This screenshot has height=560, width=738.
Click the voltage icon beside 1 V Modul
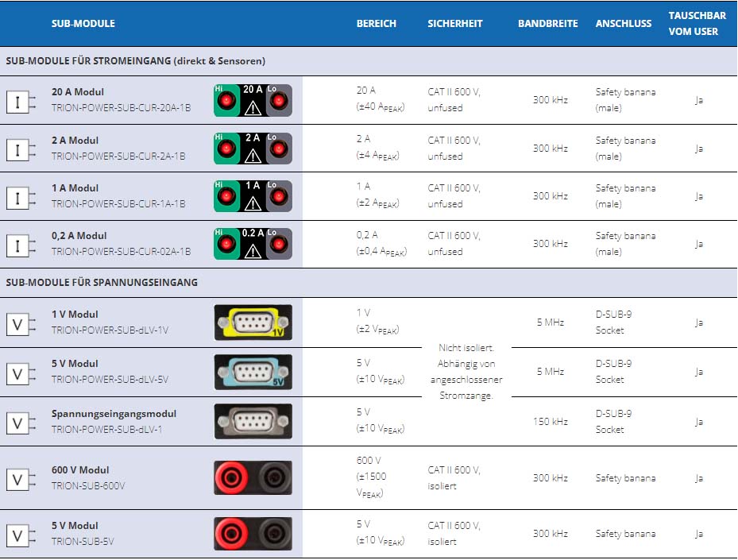(x=21, y=322)
